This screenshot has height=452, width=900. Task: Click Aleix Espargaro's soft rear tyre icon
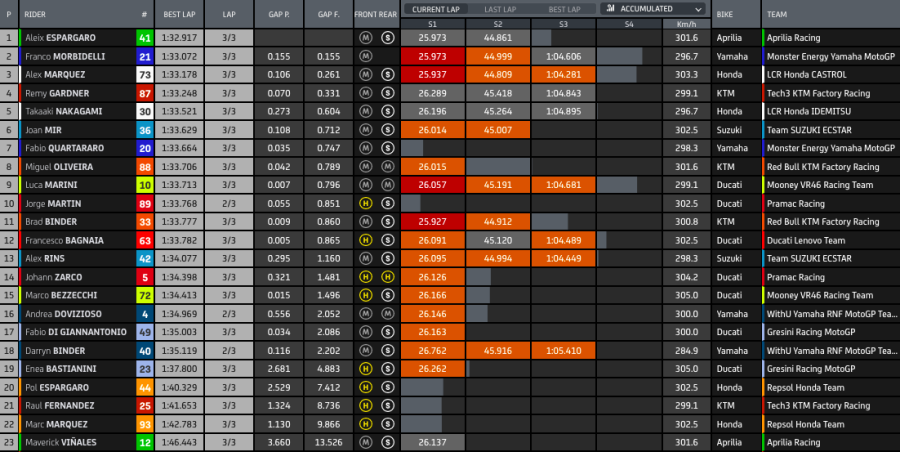point(387,37)
